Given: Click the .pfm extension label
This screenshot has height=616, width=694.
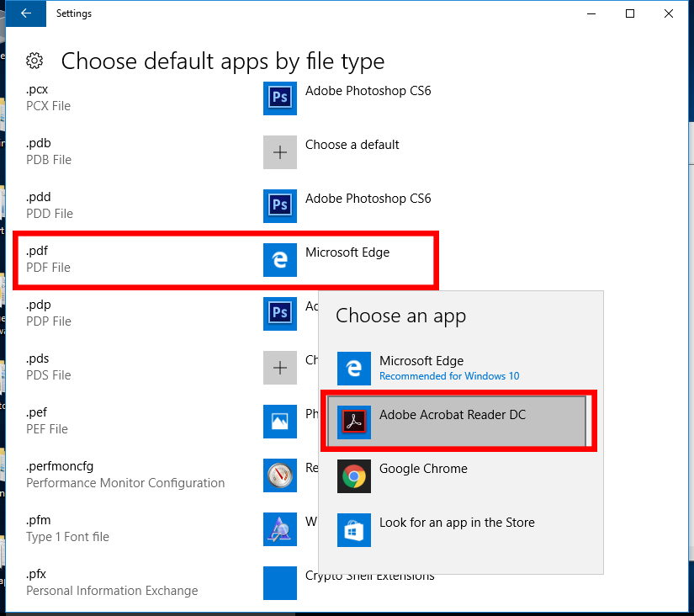Looking at the screenshot, I should pos(39,520).
